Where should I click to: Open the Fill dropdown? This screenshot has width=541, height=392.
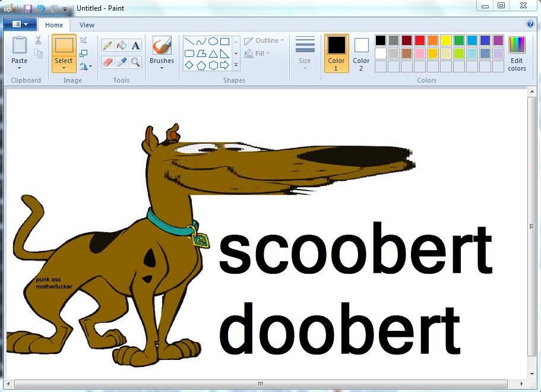tap(257, 53)
